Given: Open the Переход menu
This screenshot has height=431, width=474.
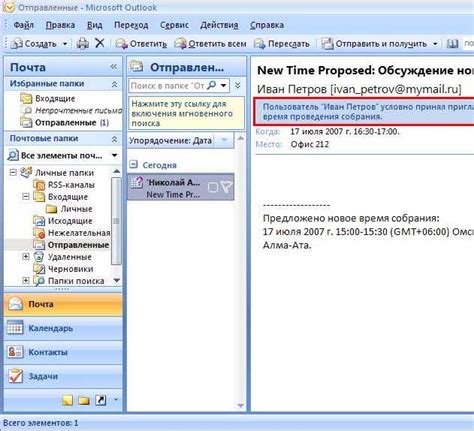Looking at the screenshot, I should [x=131, y=25].
